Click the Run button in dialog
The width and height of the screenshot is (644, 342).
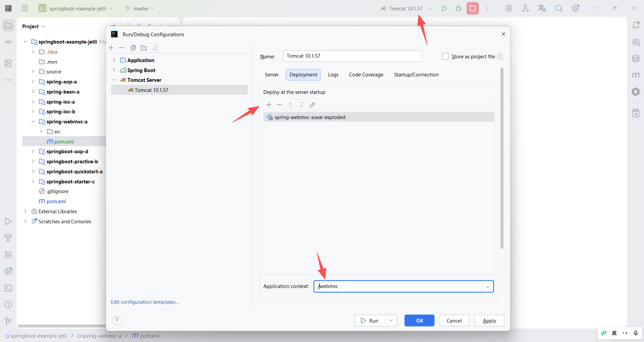pyautogui.click(x=370, y=321)
